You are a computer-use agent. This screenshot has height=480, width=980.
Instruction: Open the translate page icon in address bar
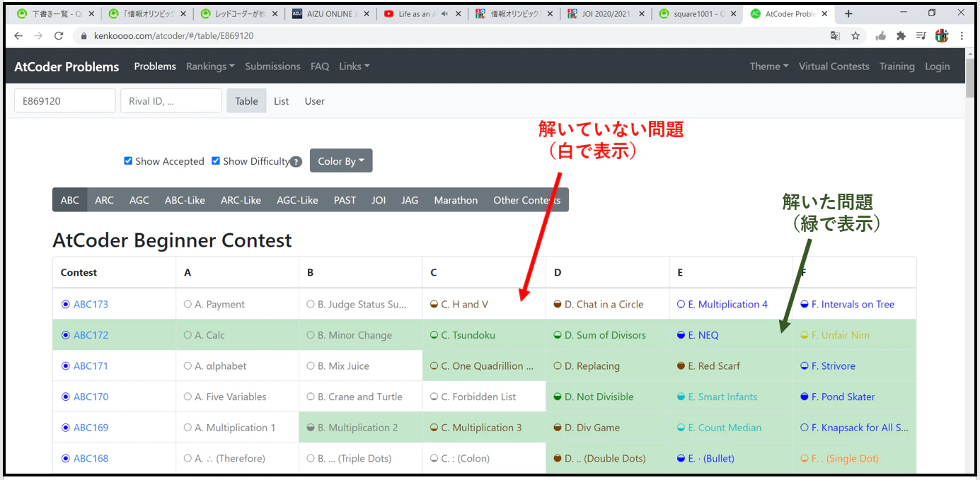point(836,35)
